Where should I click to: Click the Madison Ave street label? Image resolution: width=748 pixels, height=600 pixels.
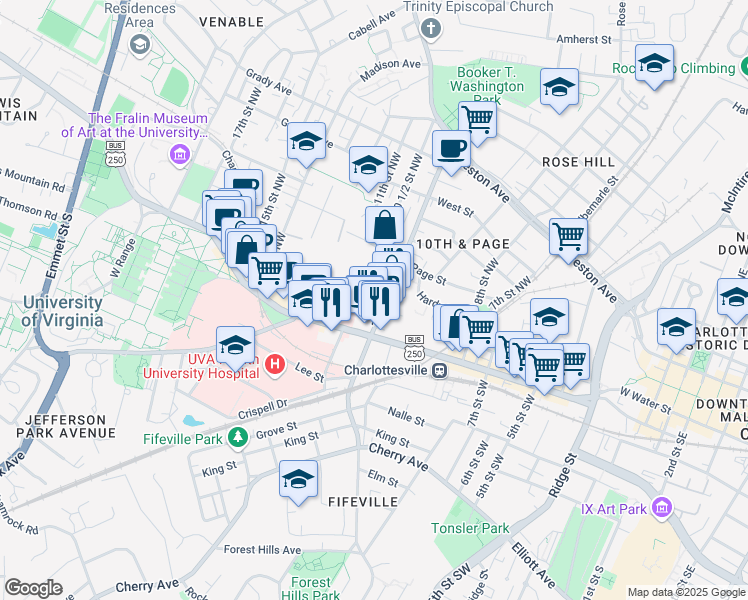pos(390,70)
